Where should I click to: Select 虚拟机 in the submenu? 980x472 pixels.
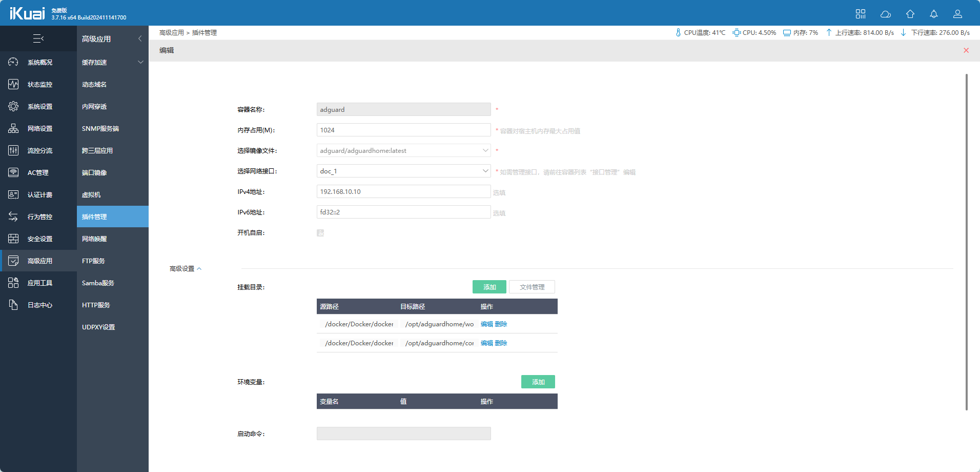click(91, 195)
